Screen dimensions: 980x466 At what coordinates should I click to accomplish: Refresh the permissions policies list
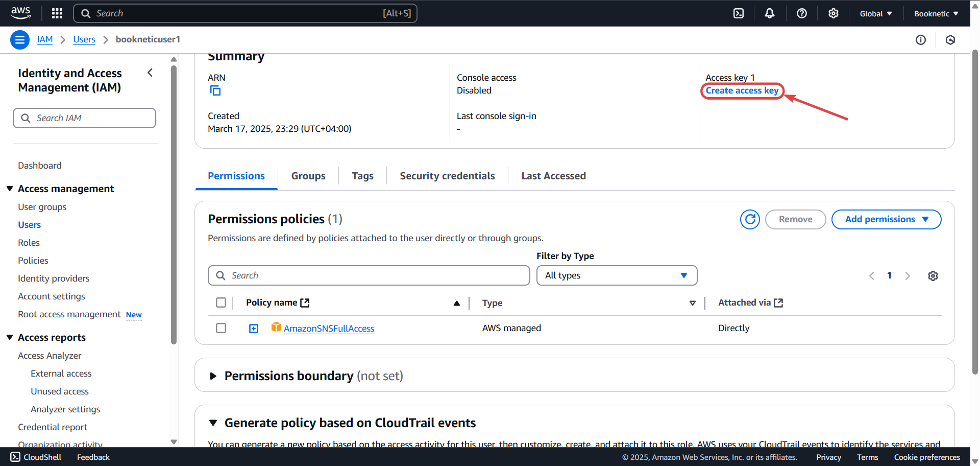coord(750,220)
